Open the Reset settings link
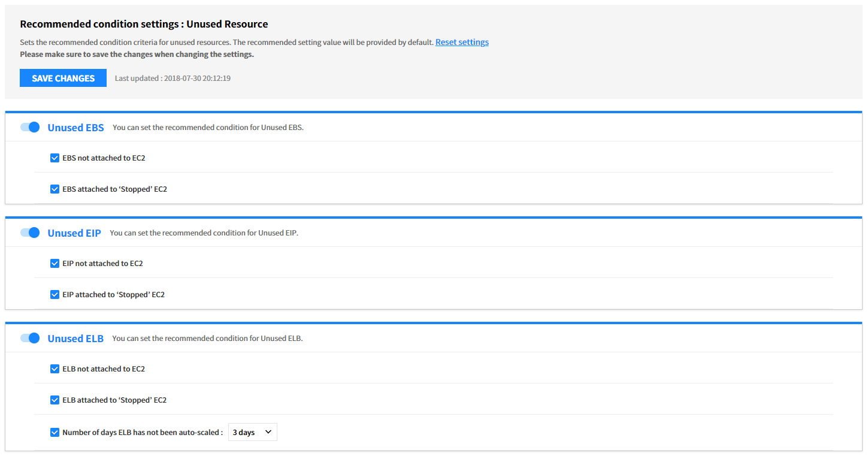868x456 pixels. [x=462, y=42]
